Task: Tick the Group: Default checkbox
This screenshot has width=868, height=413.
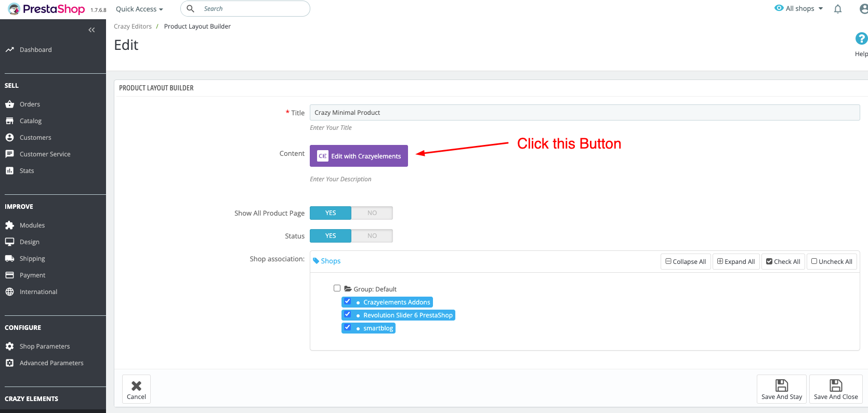Action: 337,288
